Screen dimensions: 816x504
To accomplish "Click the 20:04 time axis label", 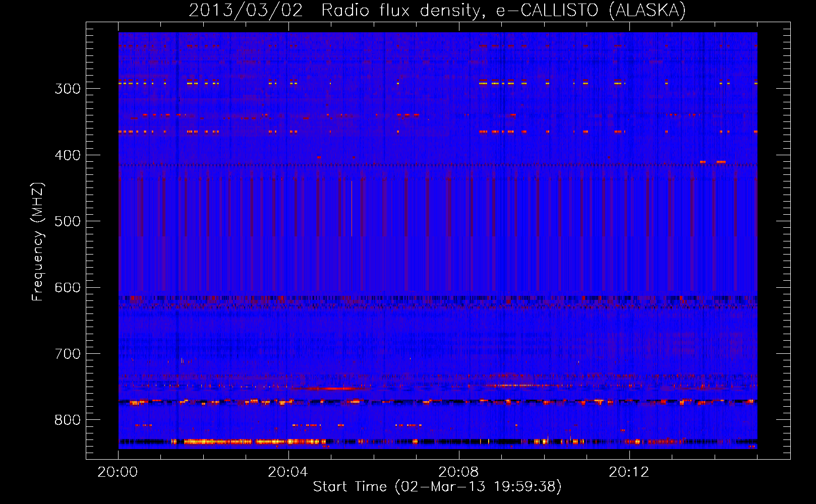I will [288, 472].
